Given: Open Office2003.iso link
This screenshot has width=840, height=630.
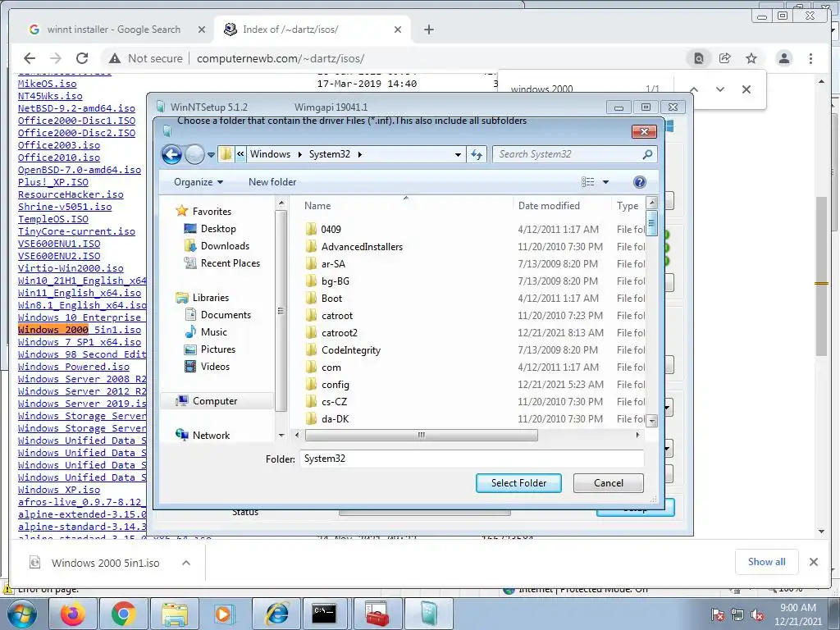Looking at the screenshot, I should pyautogui.click(x=59, y=145).
